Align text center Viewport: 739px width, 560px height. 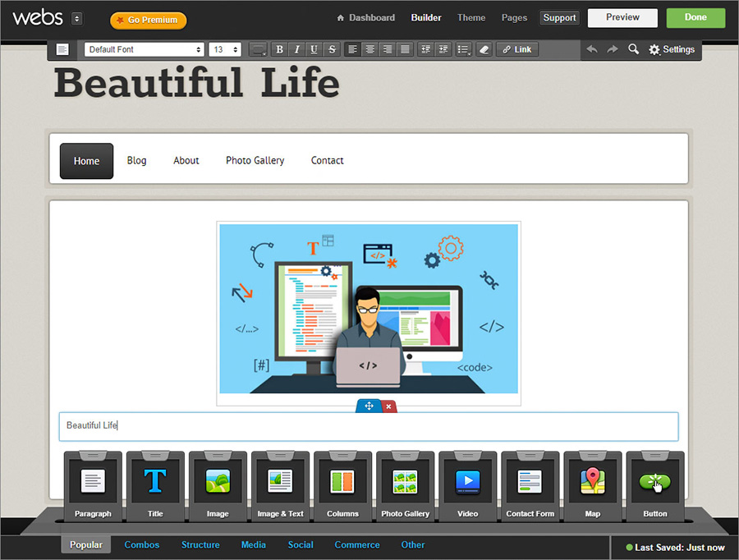click(x=370, y=49)
